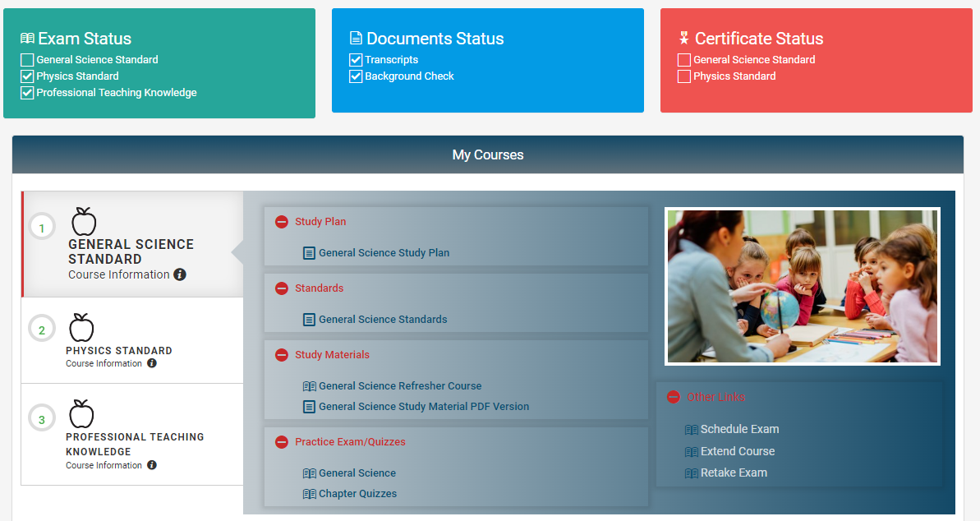980x521 pixels.
Task: Collapse the Other Links section
Action: click(x=673, y=397)
